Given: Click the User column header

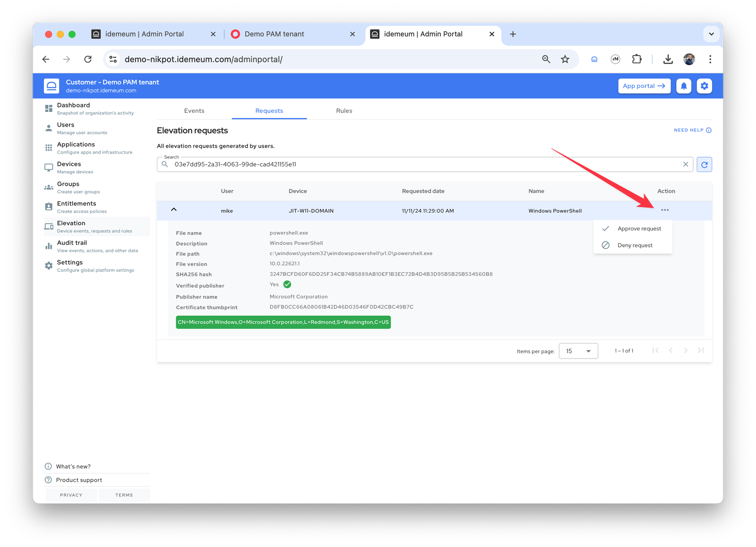Looking at the screenshot, I should click(x=227, y=191).
